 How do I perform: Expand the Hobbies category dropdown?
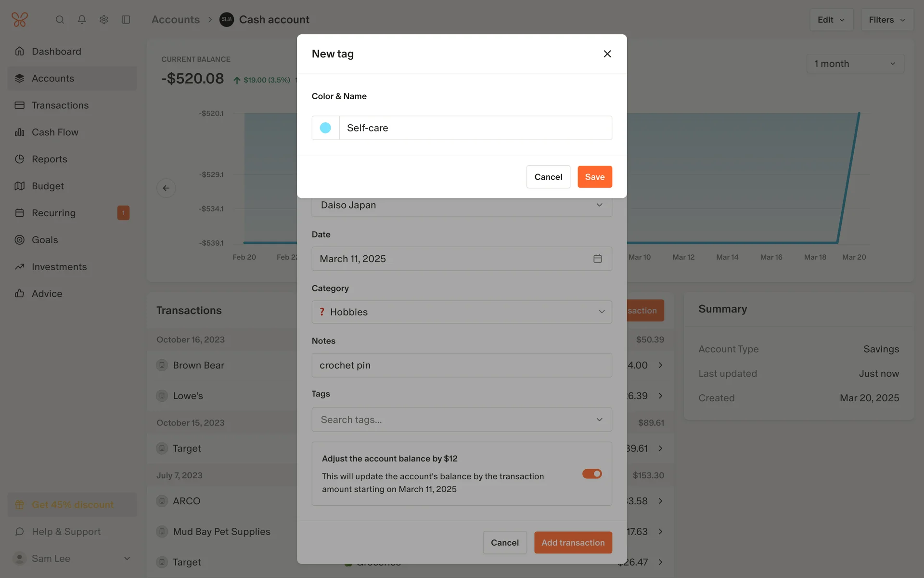tap(461, 312)
